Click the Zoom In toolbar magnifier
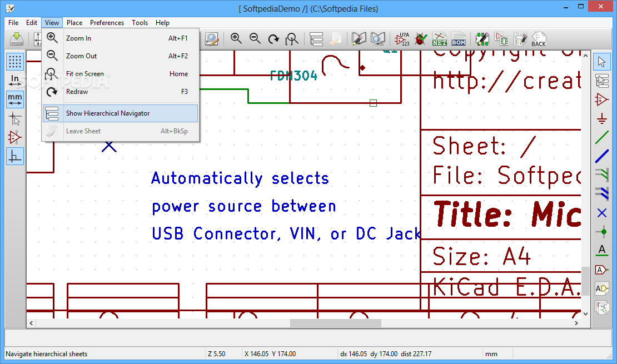 pos(236,38)
